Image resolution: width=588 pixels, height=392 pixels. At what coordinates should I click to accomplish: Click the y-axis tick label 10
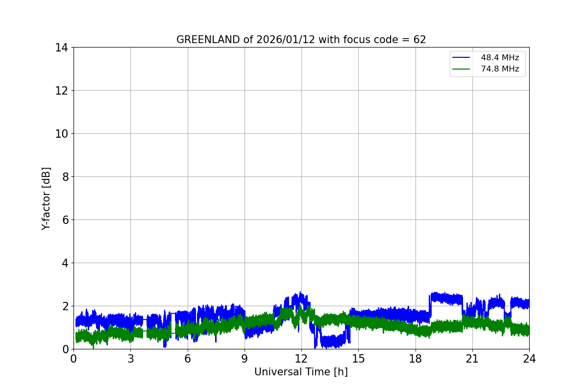(62, 134)
